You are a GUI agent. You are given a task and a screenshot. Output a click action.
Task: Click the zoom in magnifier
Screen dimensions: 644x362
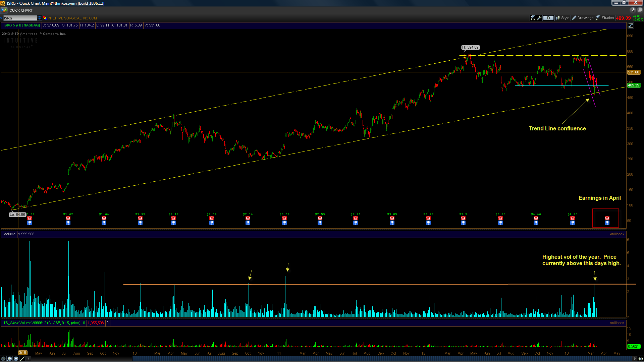[10, 359]
